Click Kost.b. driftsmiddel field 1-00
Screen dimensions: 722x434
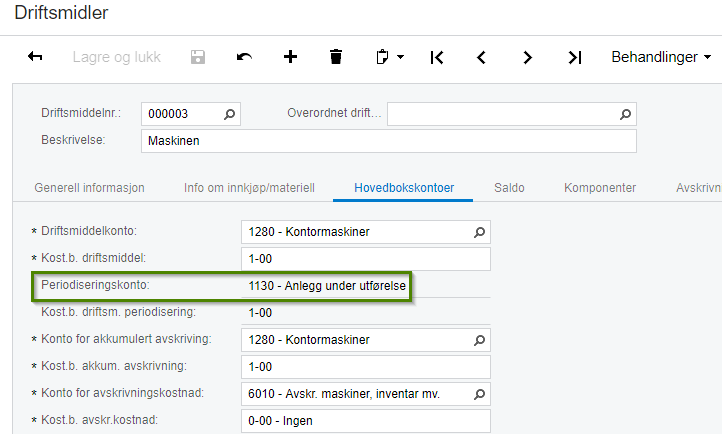[366, 259]
